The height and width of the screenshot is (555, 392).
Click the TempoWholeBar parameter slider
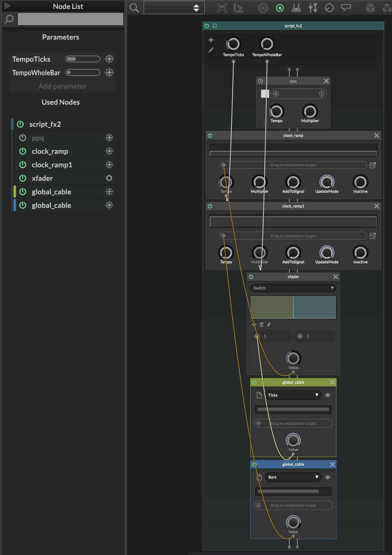(x=83, y=72)
